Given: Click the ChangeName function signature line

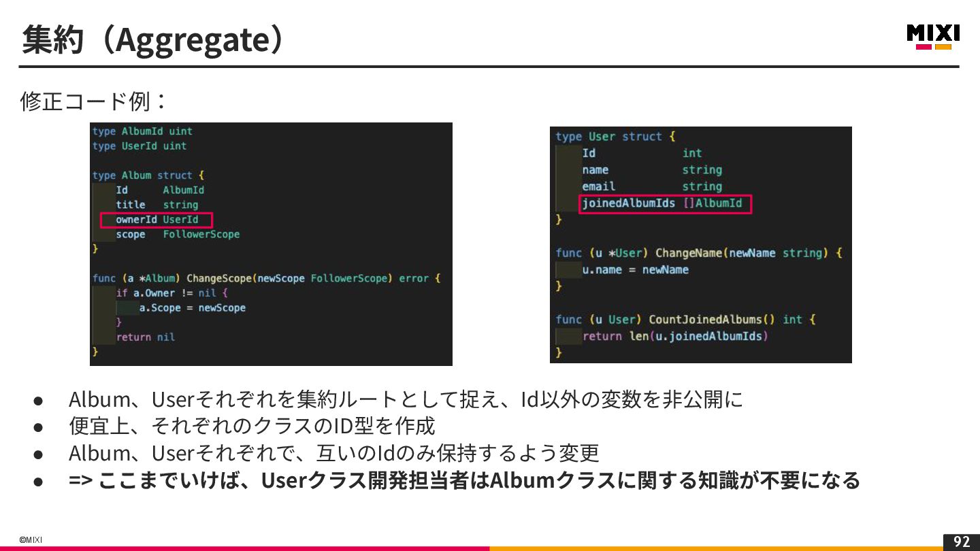Looking at the screenshot, I should tap(699, 253).
